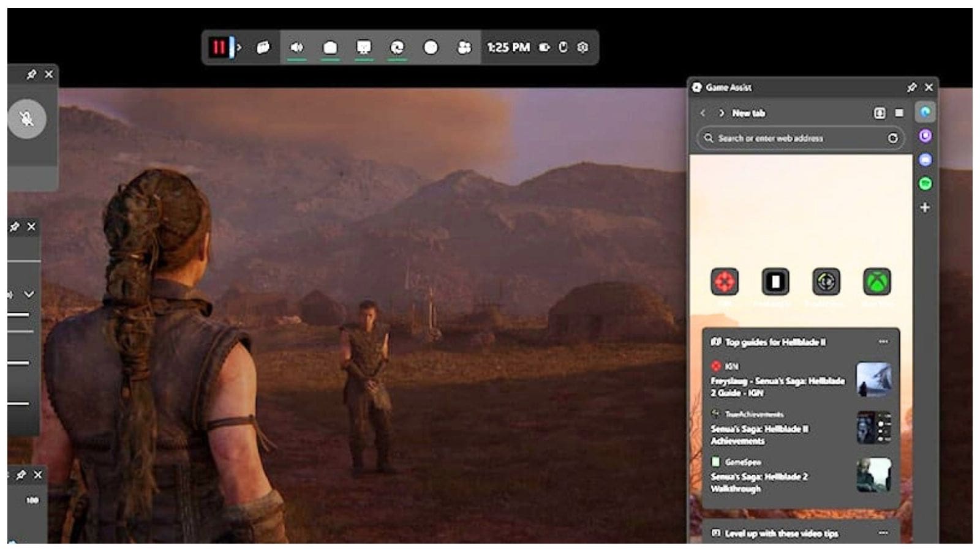The image size is (980, 551).
Task: Select the Edge tab in sidebar
Action: (x=925, y=112)
